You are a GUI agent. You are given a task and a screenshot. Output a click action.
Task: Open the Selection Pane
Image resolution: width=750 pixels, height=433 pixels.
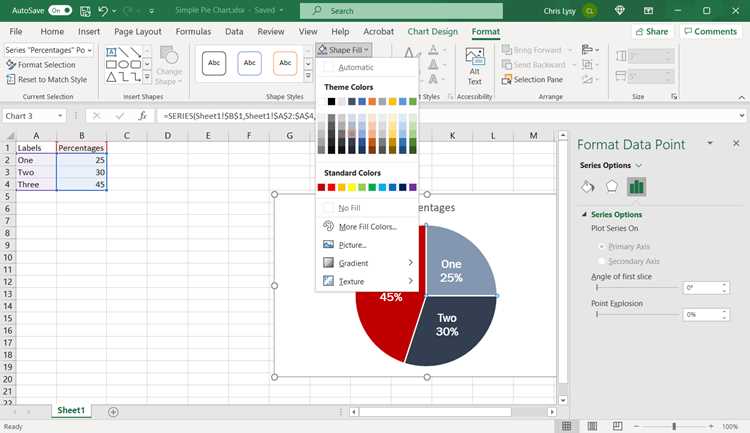click(532, 79)
